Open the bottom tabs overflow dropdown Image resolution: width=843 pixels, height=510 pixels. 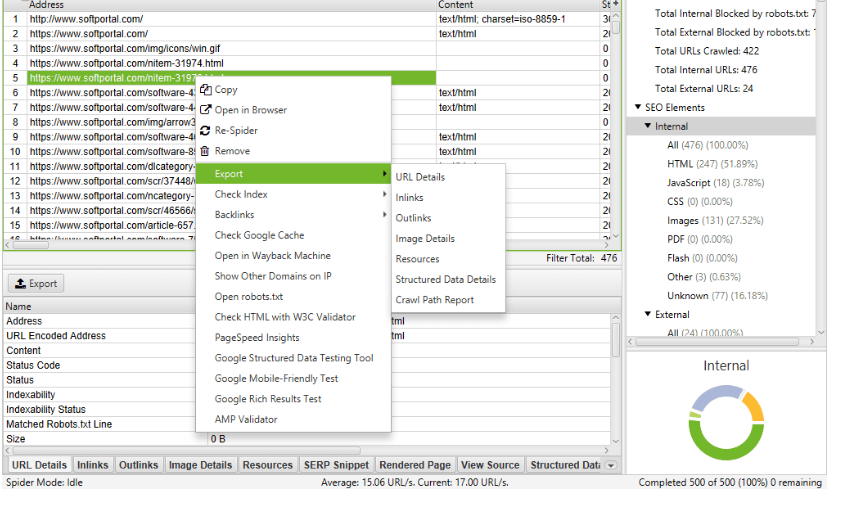tap(611, 465)
